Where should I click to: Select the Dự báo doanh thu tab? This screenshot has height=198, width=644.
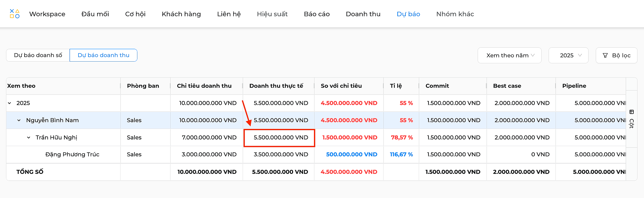103,55
